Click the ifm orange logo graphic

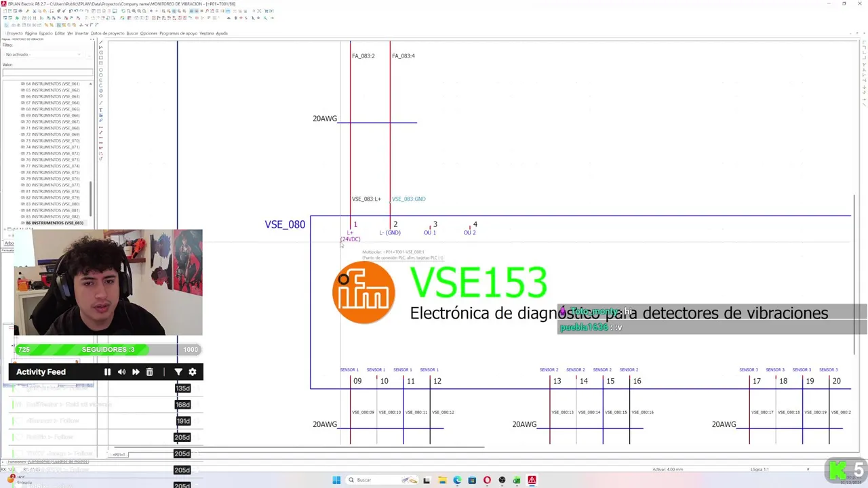click(363, 292)
